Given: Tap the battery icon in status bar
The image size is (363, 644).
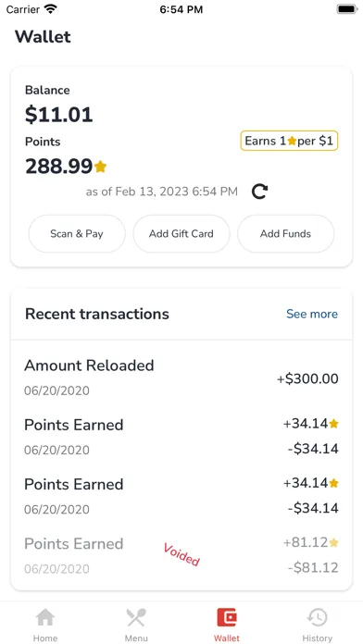Looking at the screenshot, I should coord(347,9).
